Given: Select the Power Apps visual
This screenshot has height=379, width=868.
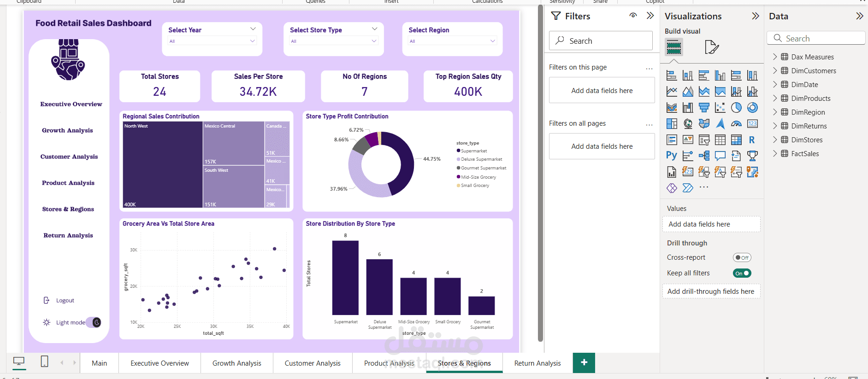Looking at the screenshot, I should 672,188.
